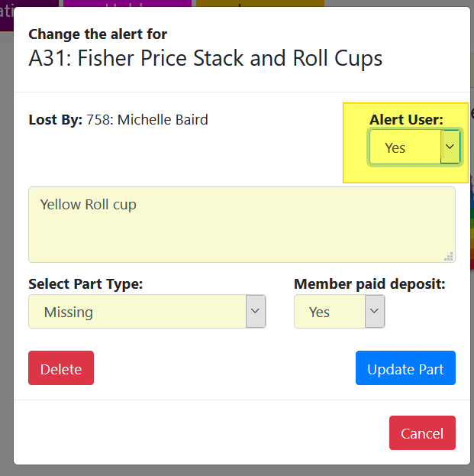Viewport: 474px width, 476px height.
Task: Click the Update Part button
Action: tap(405, 369)
